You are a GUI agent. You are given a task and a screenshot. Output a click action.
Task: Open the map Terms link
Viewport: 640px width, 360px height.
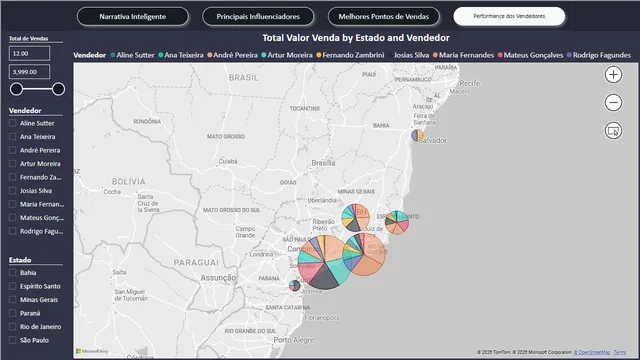click(x=620, y=352)
